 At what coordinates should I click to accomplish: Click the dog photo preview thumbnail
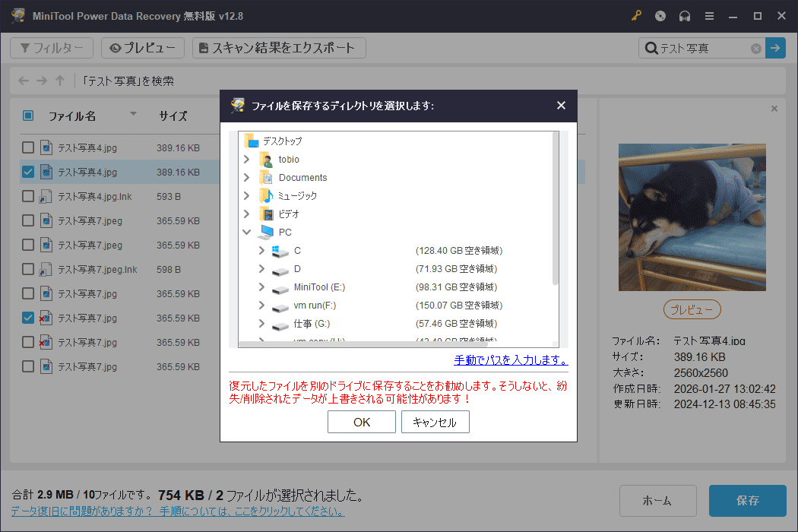click(x=692, y=217)
